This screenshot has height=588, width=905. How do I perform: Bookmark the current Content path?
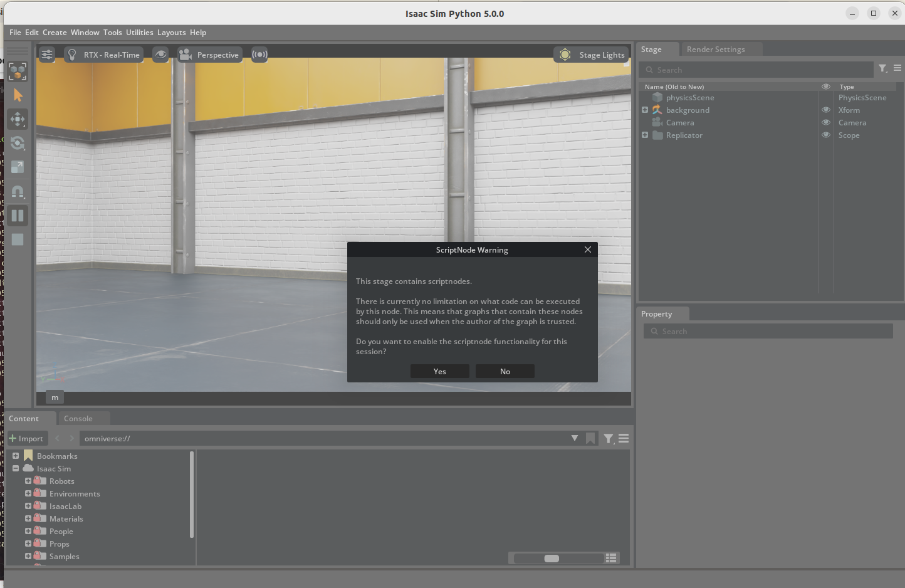pos(590,439)
